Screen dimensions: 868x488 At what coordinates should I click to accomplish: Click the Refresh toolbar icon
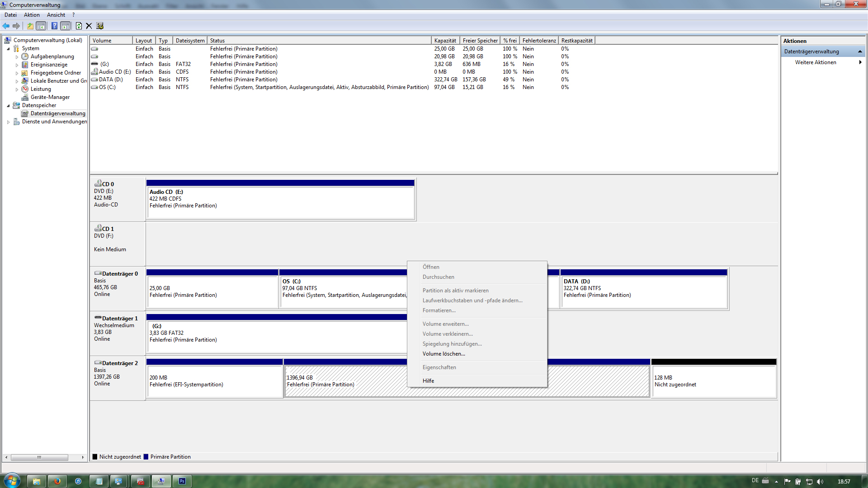79,26
